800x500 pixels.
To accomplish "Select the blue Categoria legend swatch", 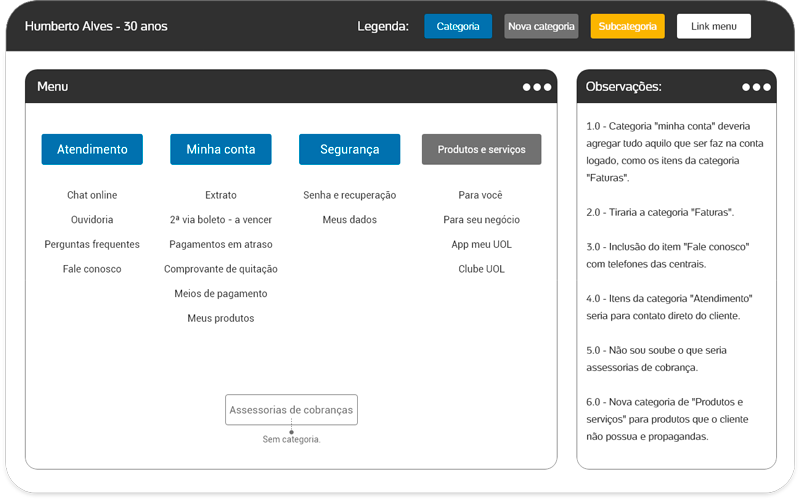I will (x=458, y=26).
